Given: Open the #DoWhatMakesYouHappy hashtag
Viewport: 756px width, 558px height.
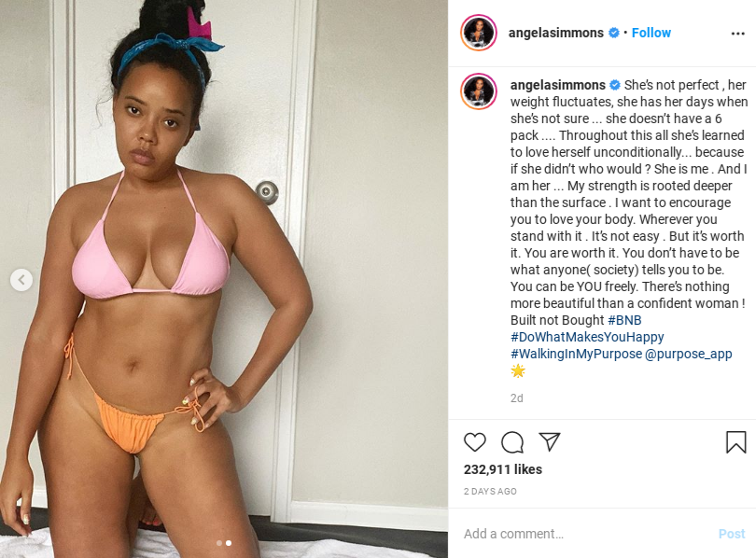Looking at the screenshot, I should (x=587, y=337).
